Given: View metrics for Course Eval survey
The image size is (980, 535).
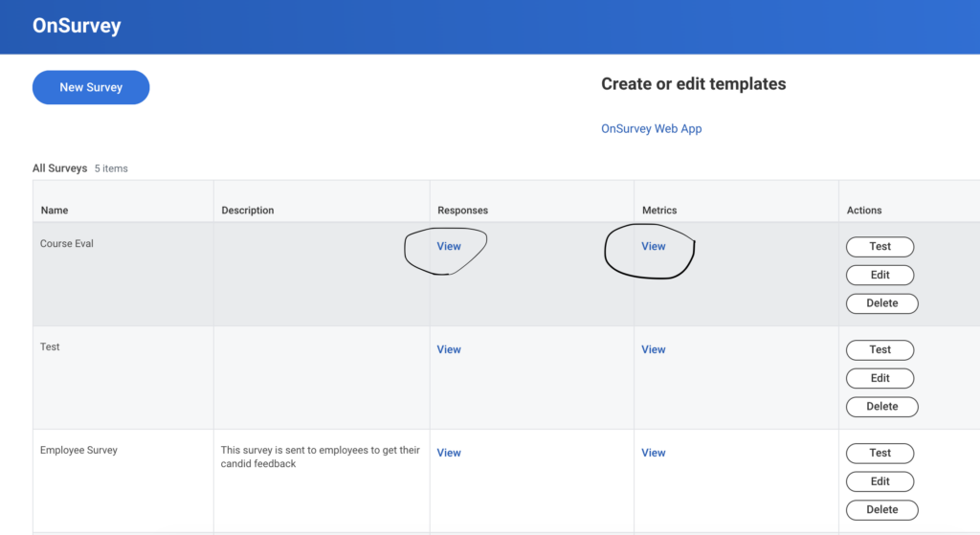Looking at the screenshot, I should click(x=654, y=247).
